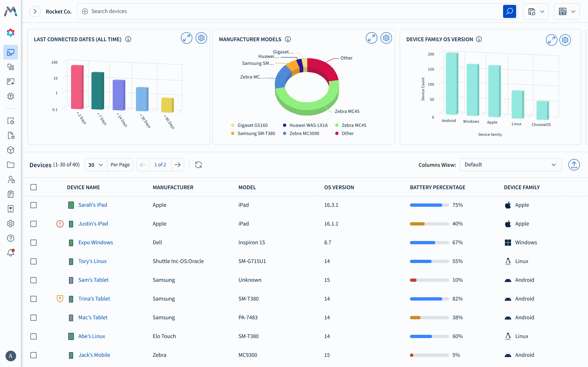Toggle the select-all checkbox in table header
The width and height of the screenshot is (588, 367).
[x=33, y=187]
